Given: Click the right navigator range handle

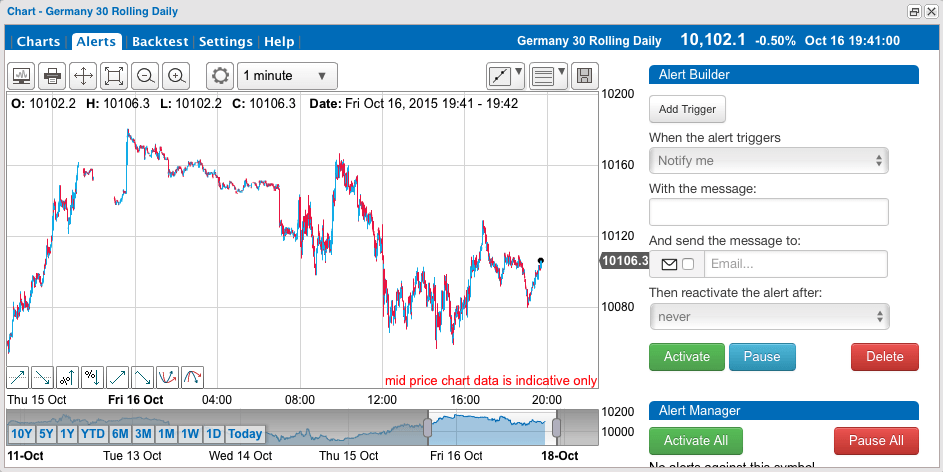Looking at the screenshot, I should (x=556, y=428).
